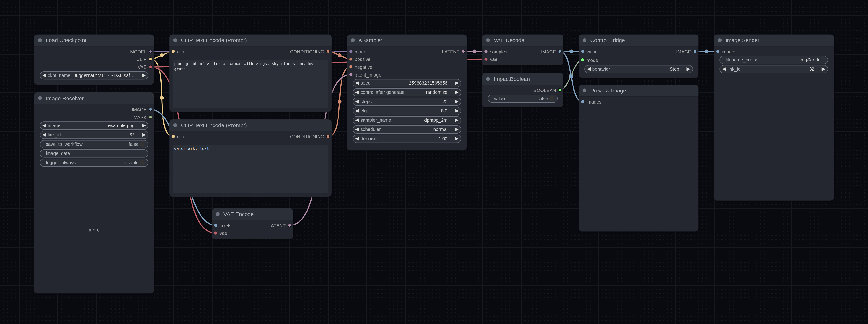868x324 pixels.
Task: Collapse the Preview Image node dot
Action: (585, 91)
